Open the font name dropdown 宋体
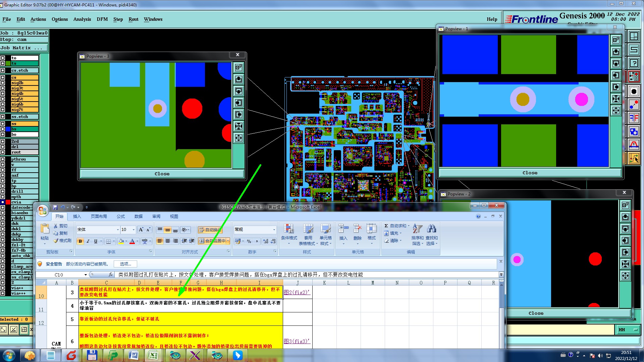This screenshot has height=362, width=644. point(118,230)
